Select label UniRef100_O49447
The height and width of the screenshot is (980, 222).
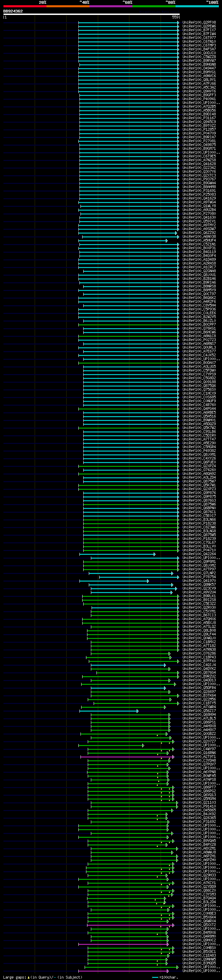coord(199,68)
